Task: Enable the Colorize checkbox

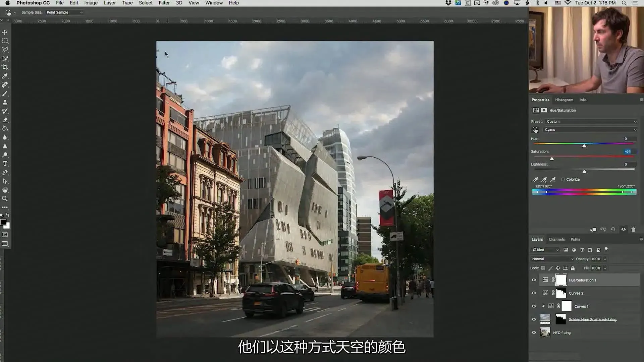Action: [563, 179]
